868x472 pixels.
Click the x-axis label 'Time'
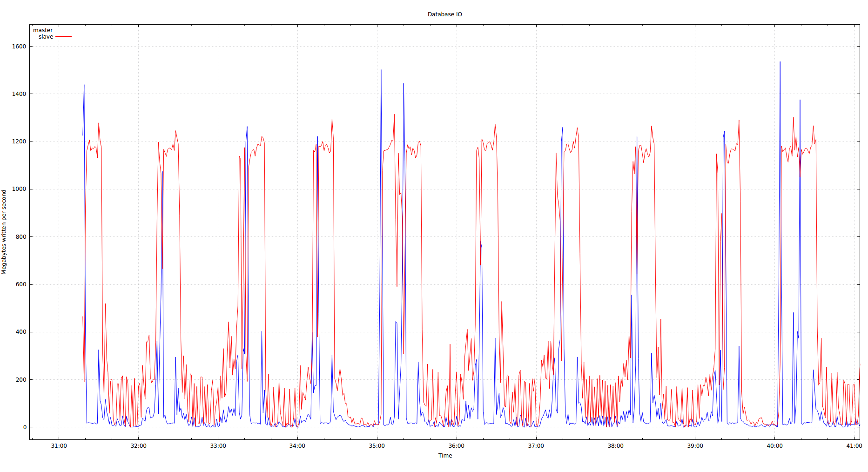click(445, 456)
